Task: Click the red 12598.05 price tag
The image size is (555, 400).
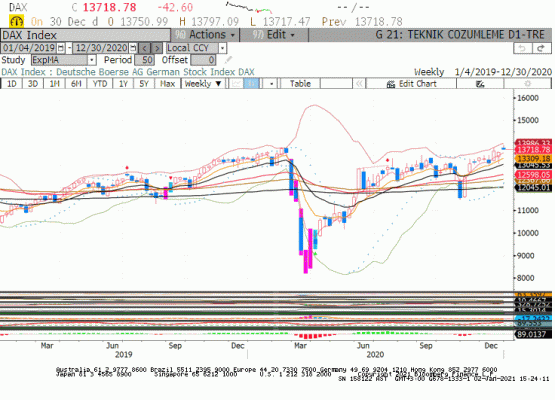Action: 534,175
